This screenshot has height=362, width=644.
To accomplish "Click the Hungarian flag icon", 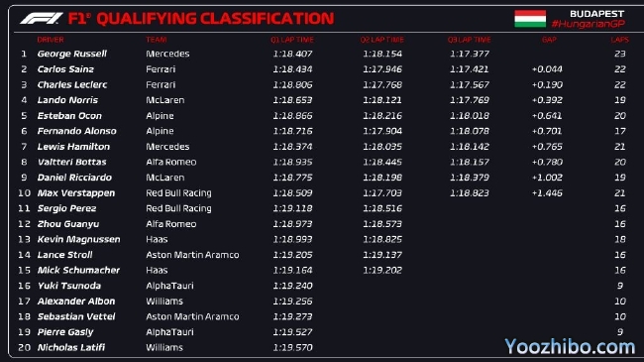I will 530,19.
